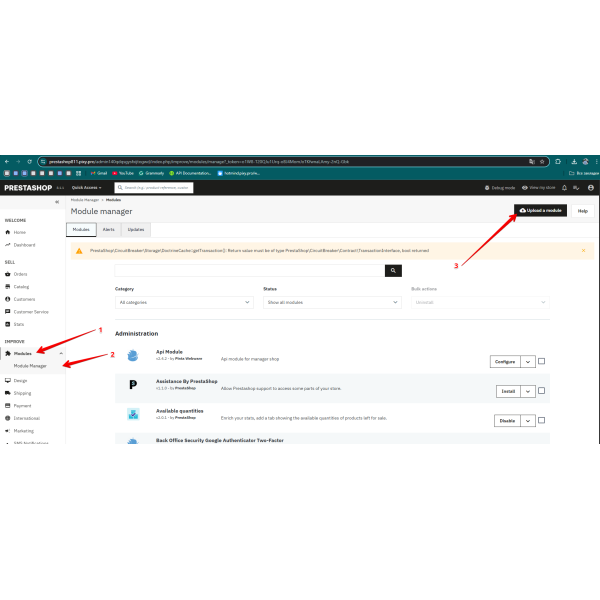The image size is (600, 600).
Task: Click Available quantities module logo
Action: click(x=133, y=414)
